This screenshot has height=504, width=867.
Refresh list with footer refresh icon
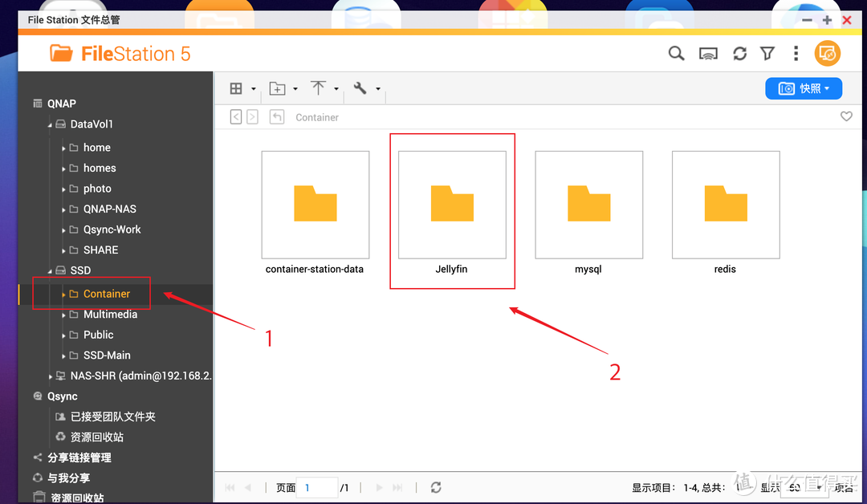click(436, 487)
